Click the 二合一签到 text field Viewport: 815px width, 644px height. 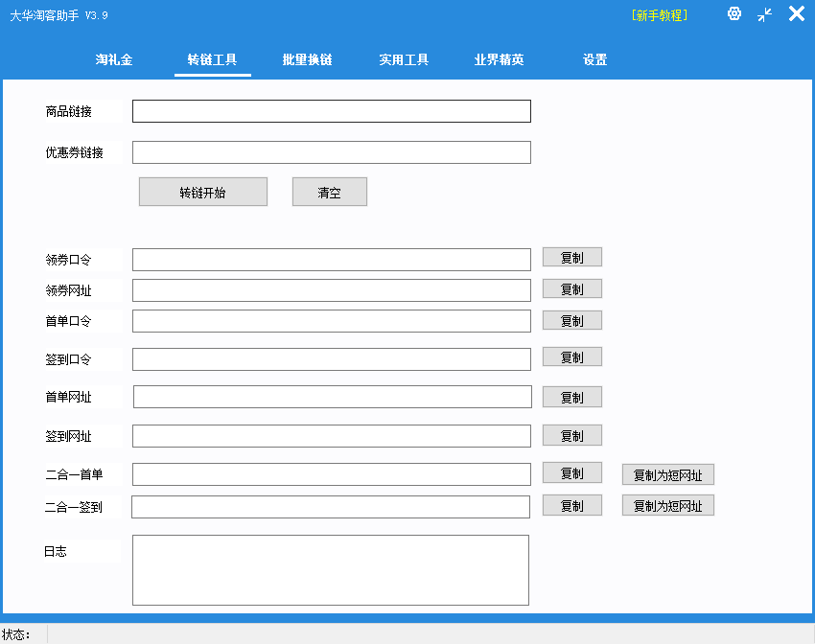click(331, 507)
